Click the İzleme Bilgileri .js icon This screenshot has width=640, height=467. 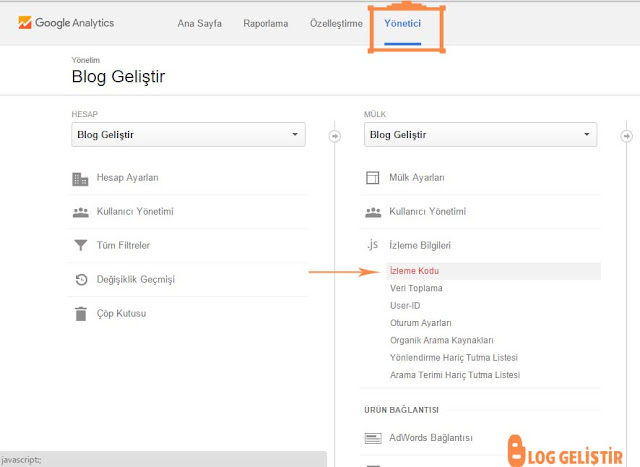373,245
